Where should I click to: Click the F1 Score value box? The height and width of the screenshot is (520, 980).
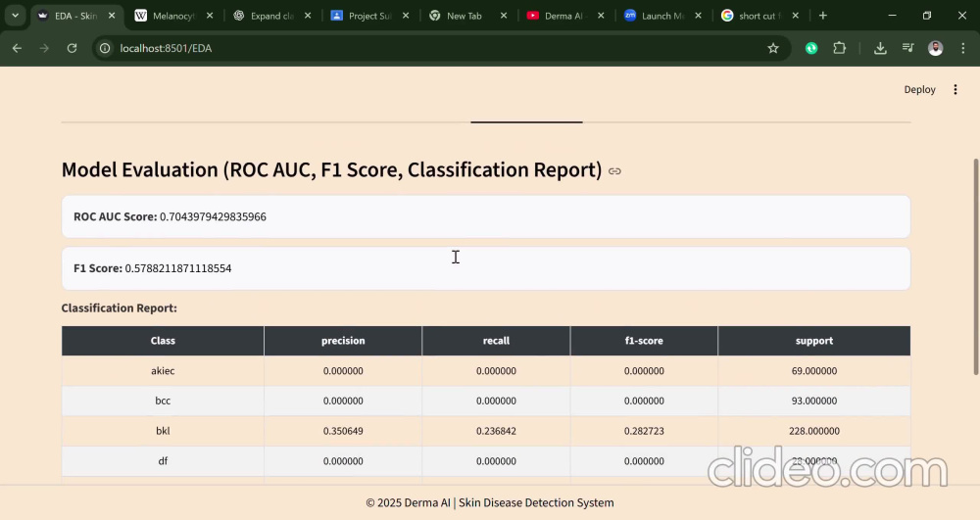pyautogui.click(x=486, y=268)
